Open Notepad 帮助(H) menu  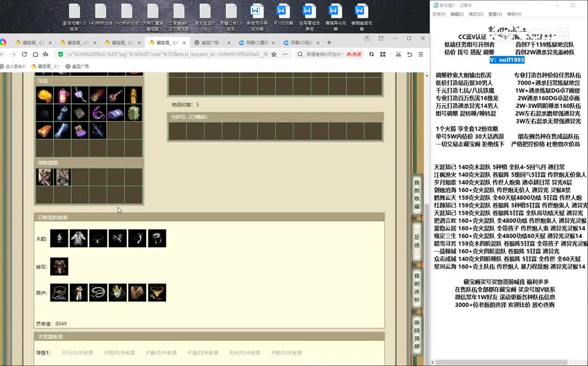514,14
